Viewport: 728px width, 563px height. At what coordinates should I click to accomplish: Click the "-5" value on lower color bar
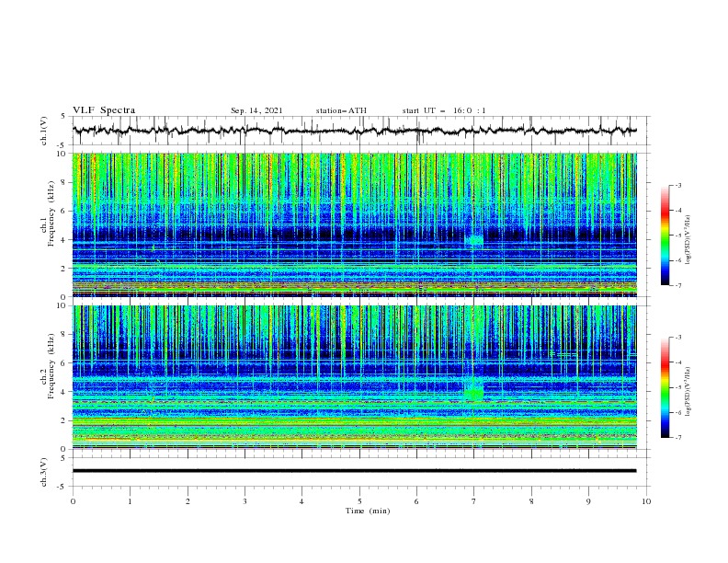[678, 387]
